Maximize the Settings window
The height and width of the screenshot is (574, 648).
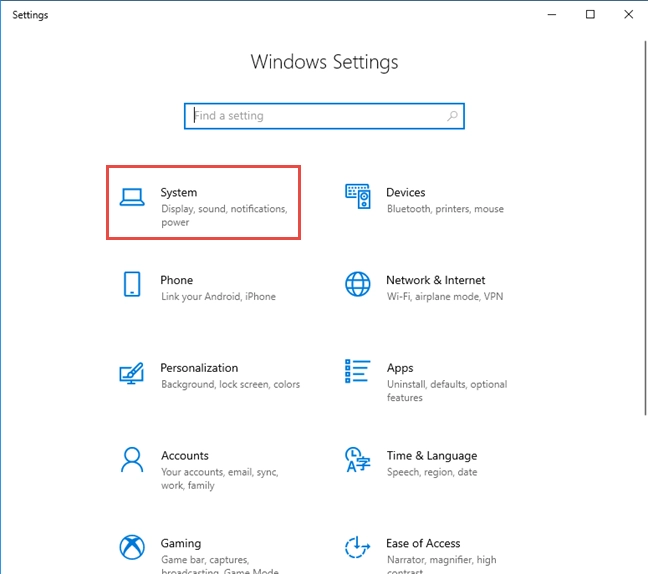(x=590, y=14)
